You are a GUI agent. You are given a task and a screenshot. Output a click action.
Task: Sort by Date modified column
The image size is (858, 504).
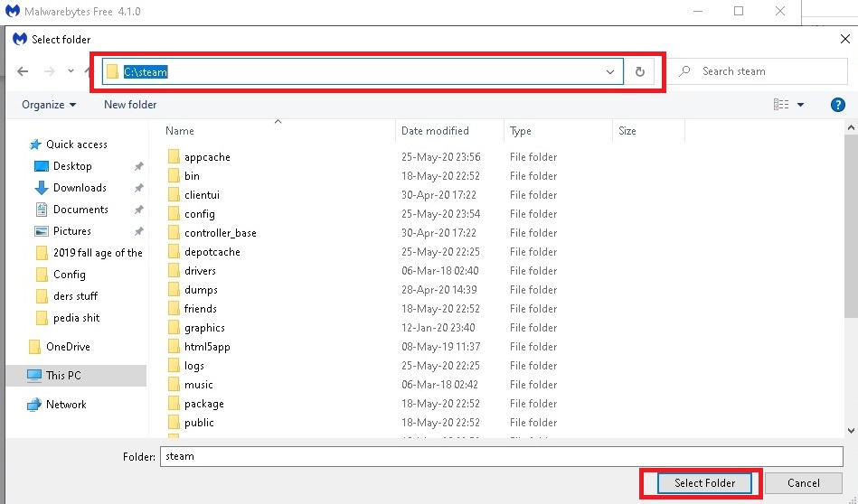[435, 131]
